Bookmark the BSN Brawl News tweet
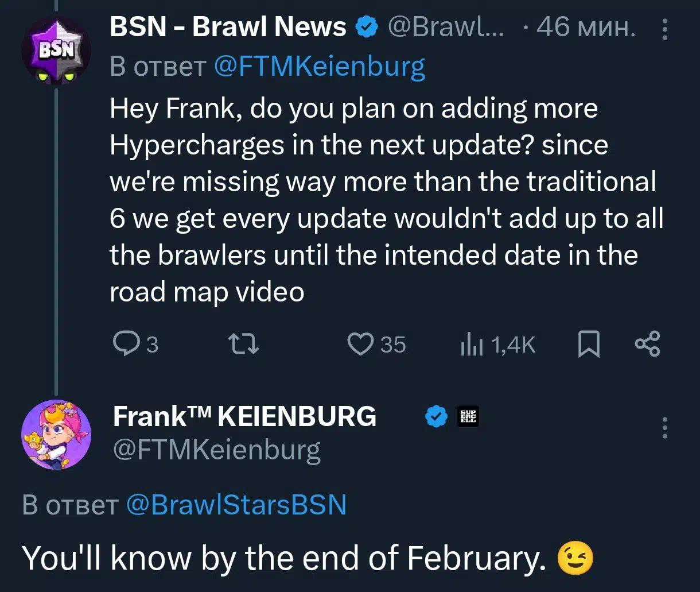The image size is (700, 592). (589, 345)
